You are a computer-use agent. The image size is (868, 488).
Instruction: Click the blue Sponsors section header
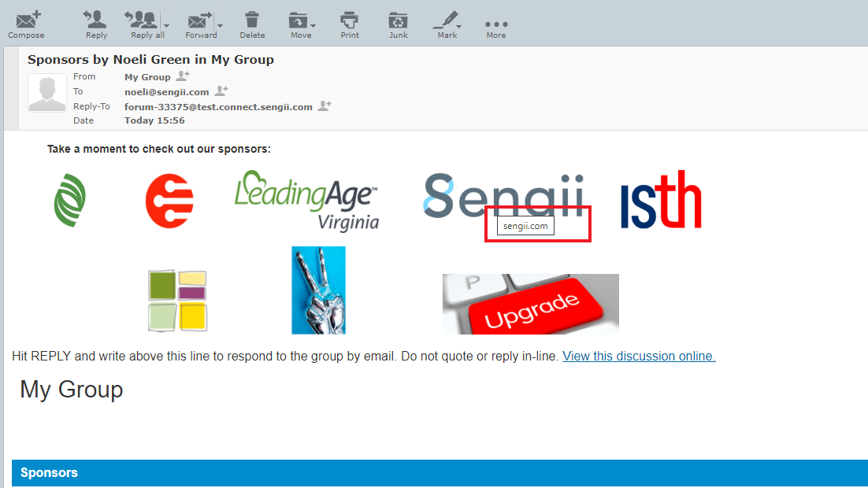point(440,473)
